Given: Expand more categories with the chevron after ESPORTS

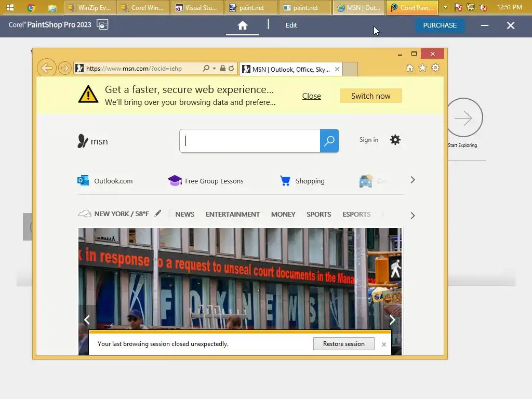Looking at the screenshot, I should [x=413, y=216].
